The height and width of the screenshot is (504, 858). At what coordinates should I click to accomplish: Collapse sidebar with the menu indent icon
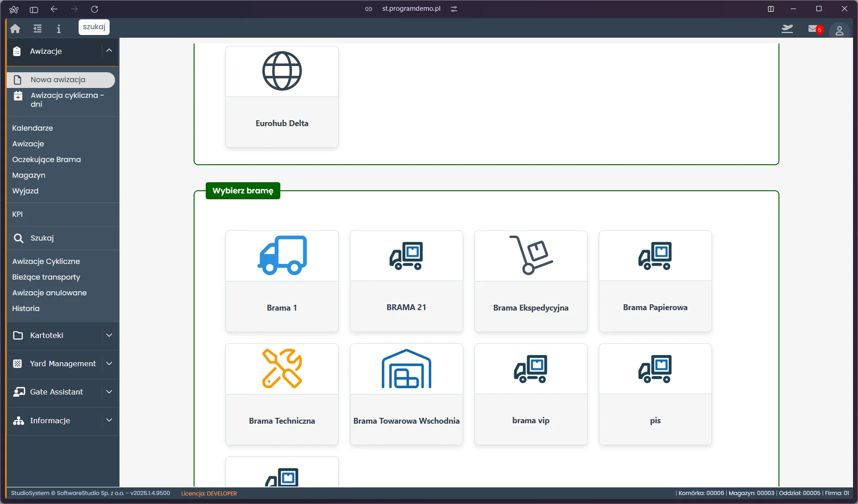(38, 29)
